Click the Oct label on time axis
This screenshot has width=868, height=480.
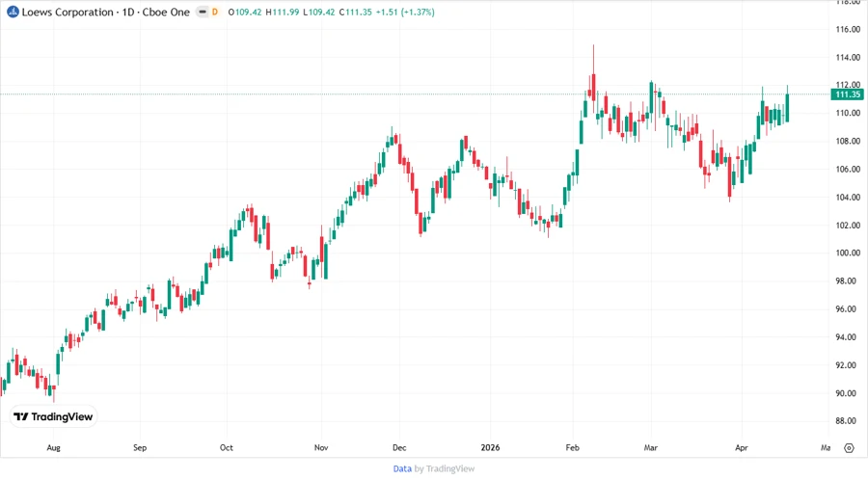227,448
